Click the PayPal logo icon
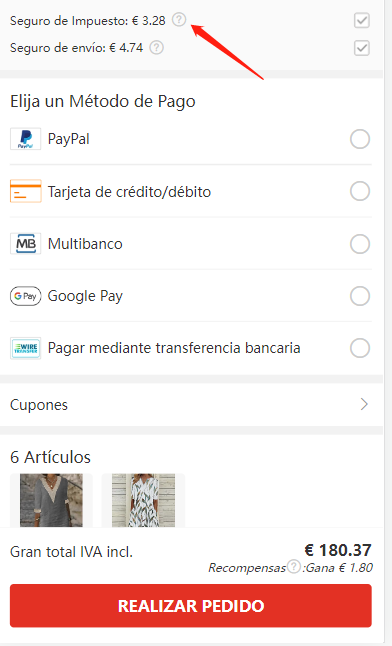Screen dimensions: 392x646 pos(26,139)
